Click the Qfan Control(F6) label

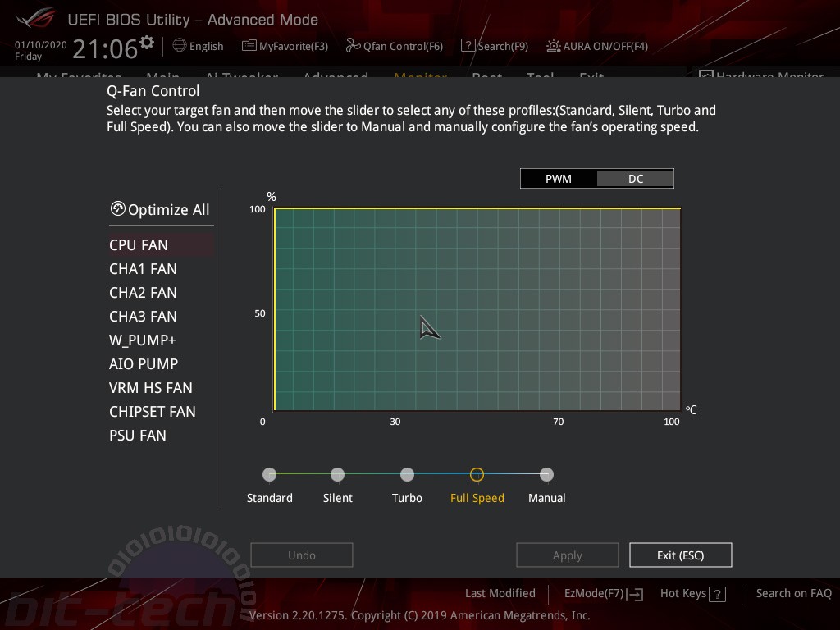click(x=403, y=47)
